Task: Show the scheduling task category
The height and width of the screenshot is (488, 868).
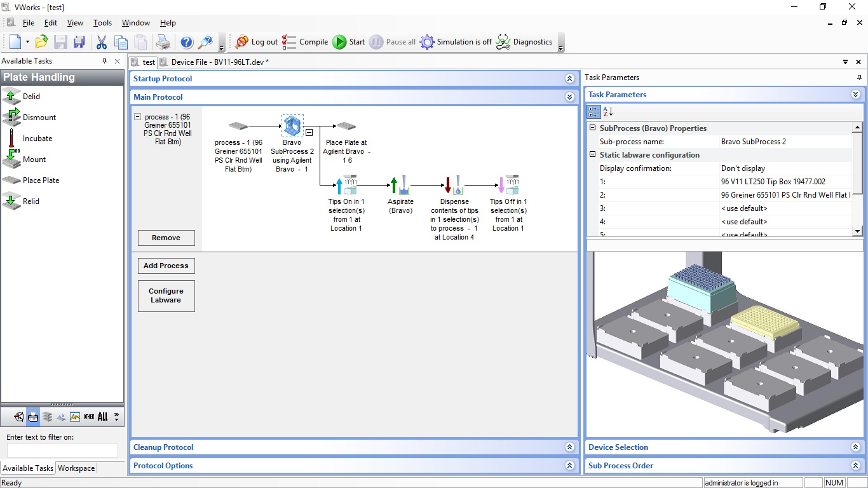Action: [x=18, y=417]
